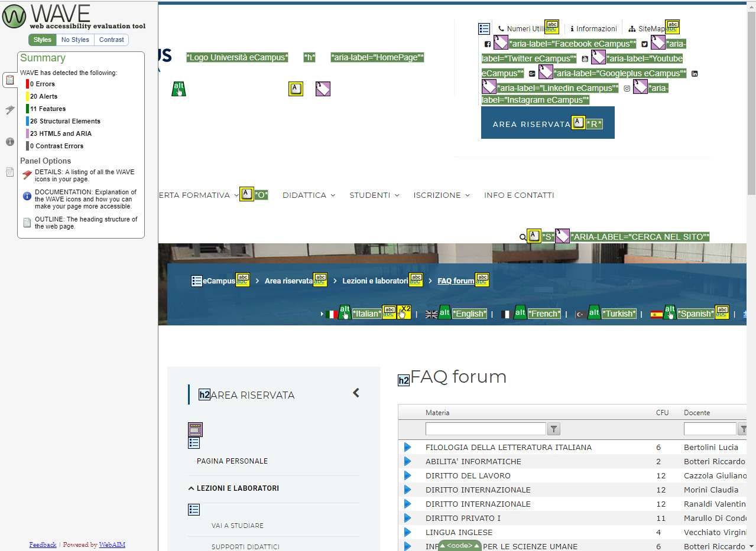Select the No Styles toggle in WAVE

pos(75,40)
